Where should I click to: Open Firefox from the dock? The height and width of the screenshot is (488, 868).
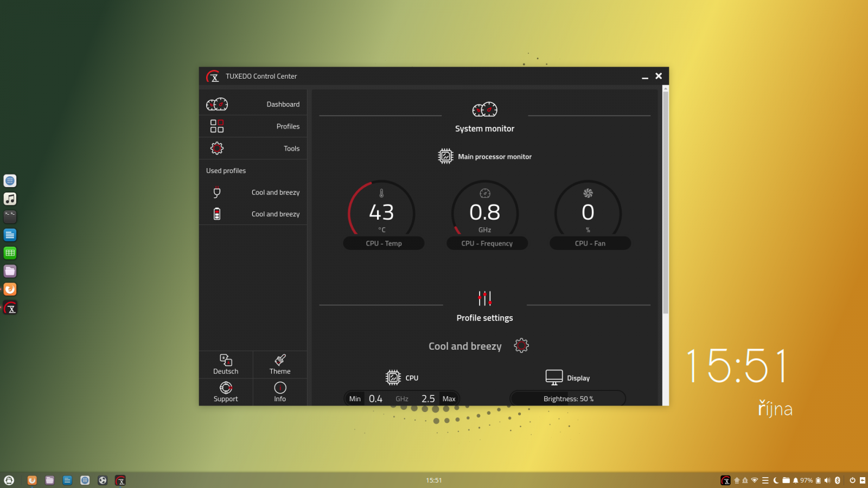[x=10, y=289]
